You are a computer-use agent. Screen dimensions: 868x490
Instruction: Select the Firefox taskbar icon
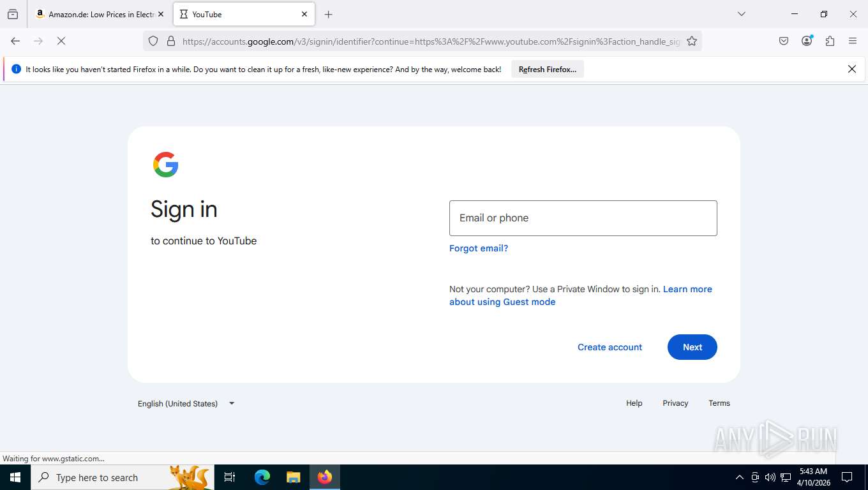[x=325, y=477]
